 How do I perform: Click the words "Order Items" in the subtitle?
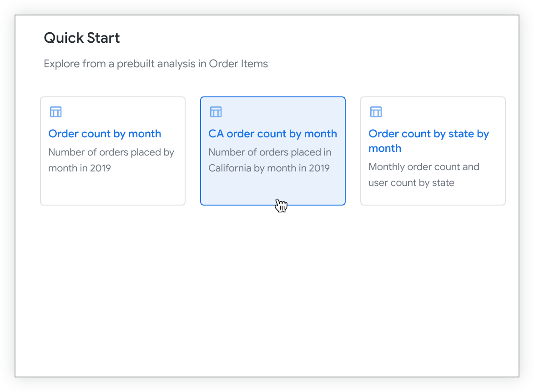tap(238, 64)
